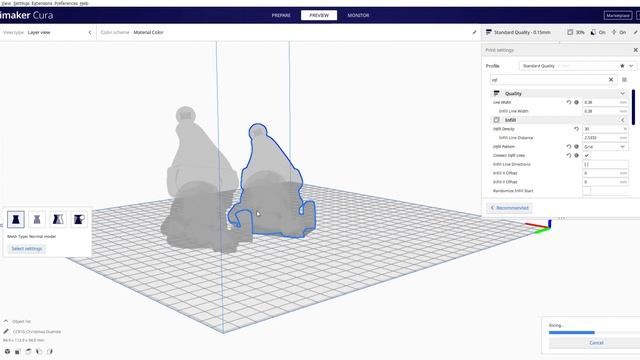Clear the settings search with X icon
640x360 pixels.
pos(611,80)
